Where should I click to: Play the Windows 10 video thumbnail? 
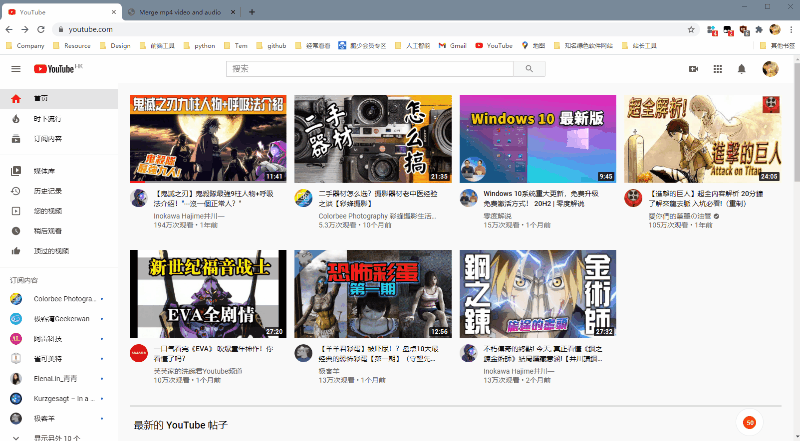pyautogui.click(x=538, y=138)
